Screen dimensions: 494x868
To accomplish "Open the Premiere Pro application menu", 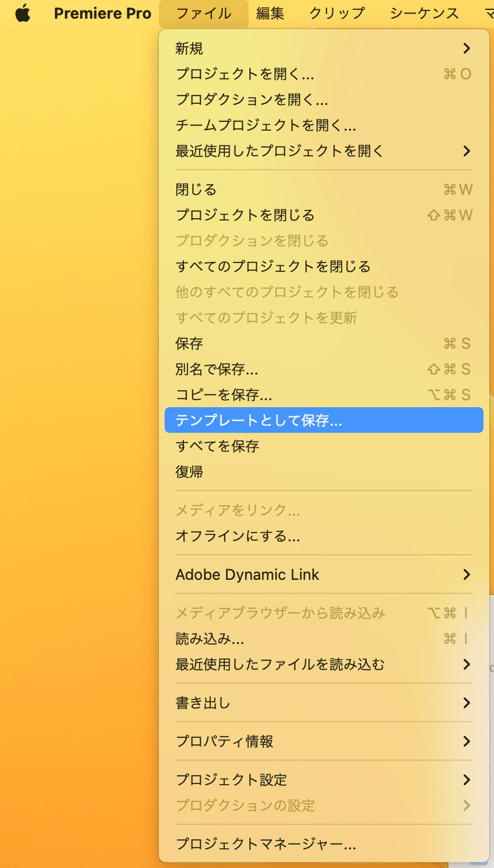I will pos(103,13).
